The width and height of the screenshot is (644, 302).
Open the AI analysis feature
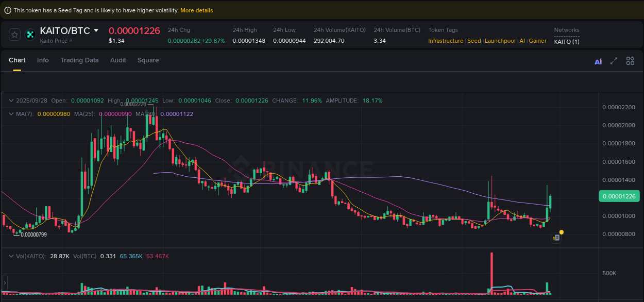pyautogui.click(x=598, y=61)
